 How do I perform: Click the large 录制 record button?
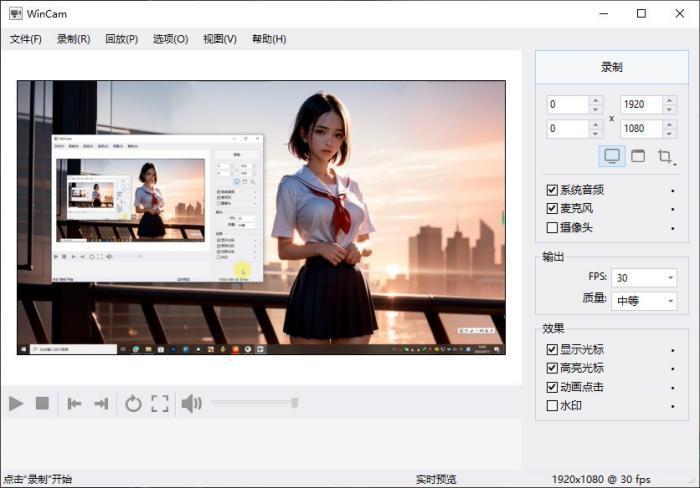tap(612, 68)
